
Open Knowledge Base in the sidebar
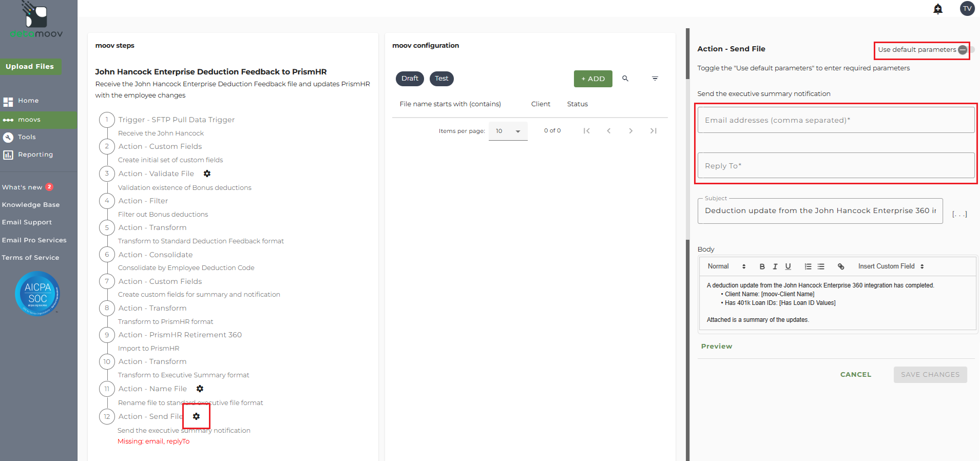point(31,205)
